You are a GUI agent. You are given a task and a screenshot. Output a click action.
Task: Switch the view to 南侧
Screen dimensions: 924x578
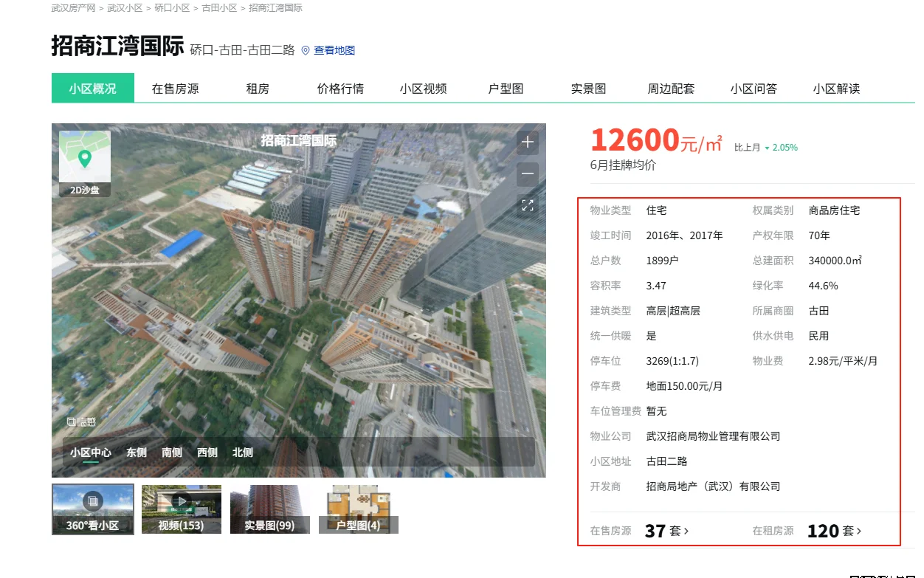(x=172, y=453)
